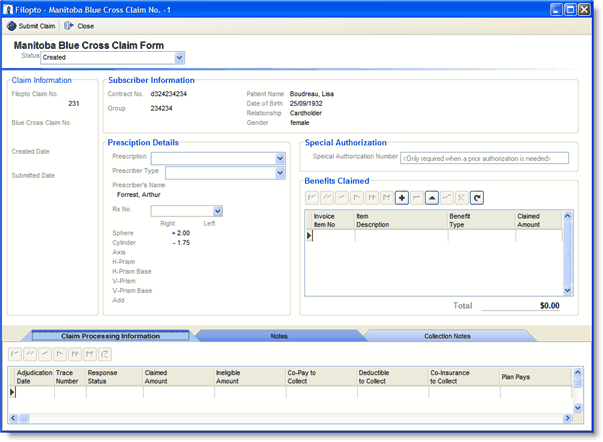The width and height of the screenshot is (603, 442).
Task: Add a new Benefits Claimed record
Action: 402,198
